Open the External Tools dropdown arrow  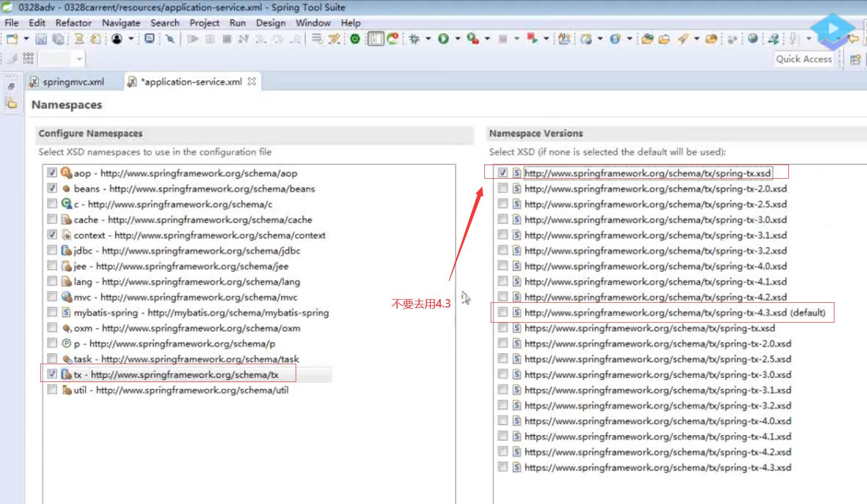click(487, 39)
